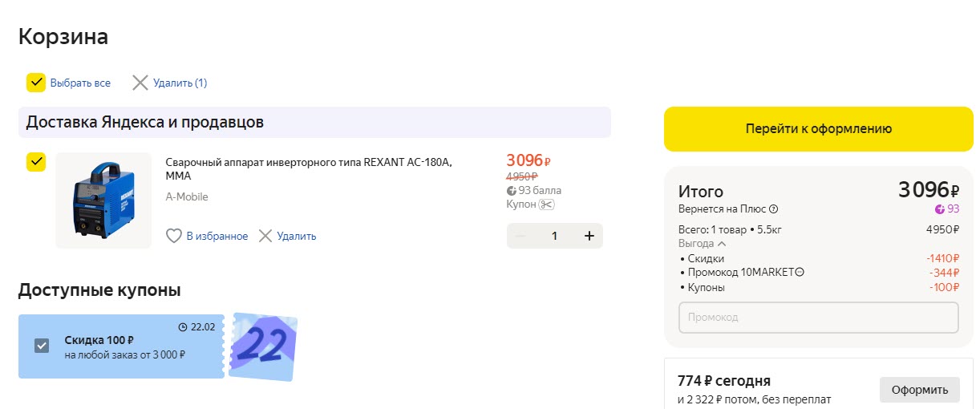Click the heart icon to add to favorites
The image size is (980, 409).
click(174, 236)
